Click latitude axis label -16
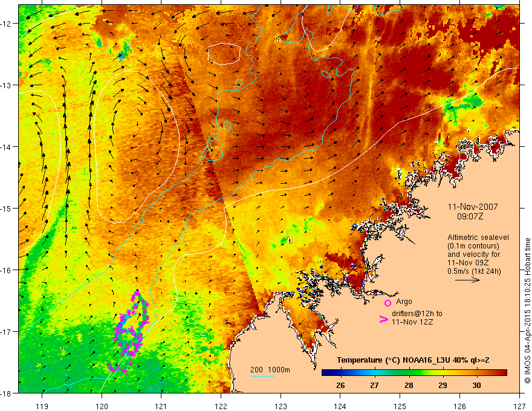Screen dimensions: 532x411 pos(7,270)
